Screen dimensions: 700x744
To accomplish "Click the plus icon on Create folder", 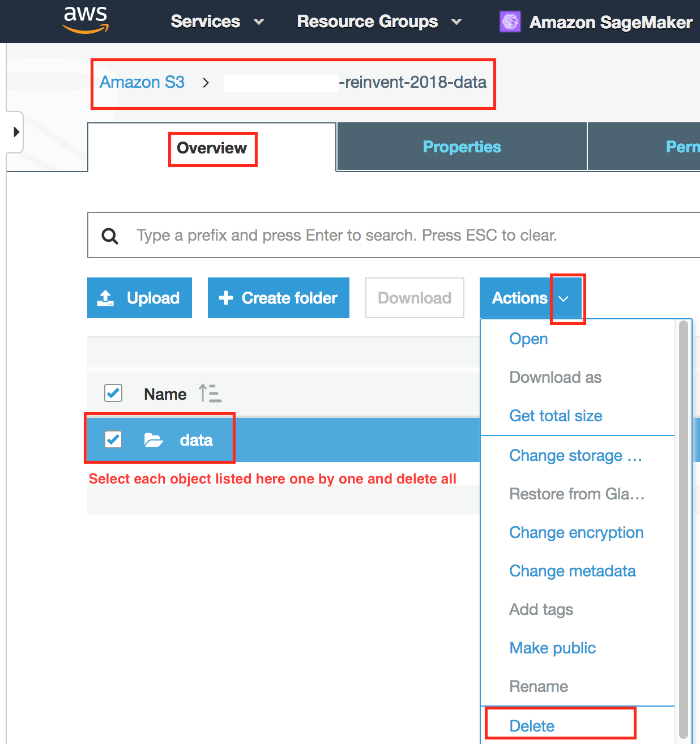I will pos(226,298).
